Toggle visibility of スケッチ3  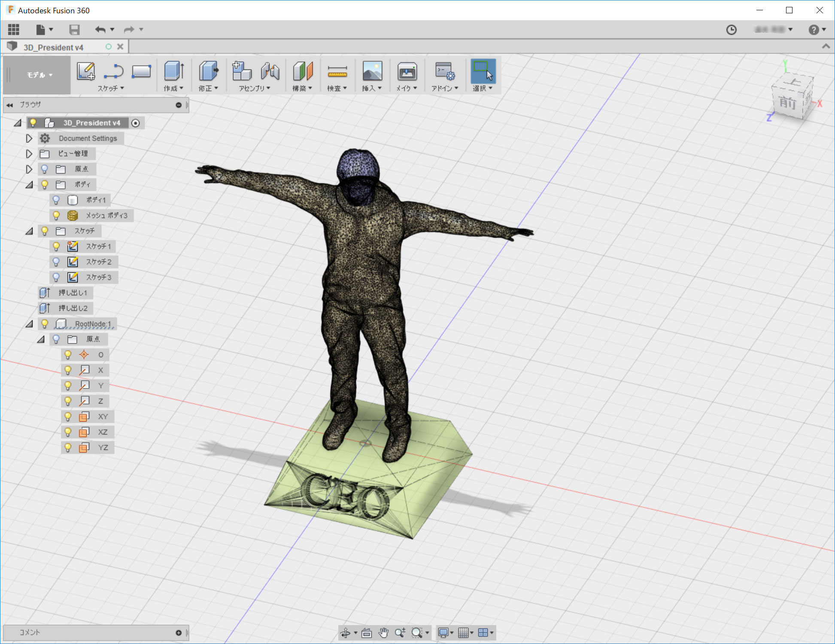point(56,277)
